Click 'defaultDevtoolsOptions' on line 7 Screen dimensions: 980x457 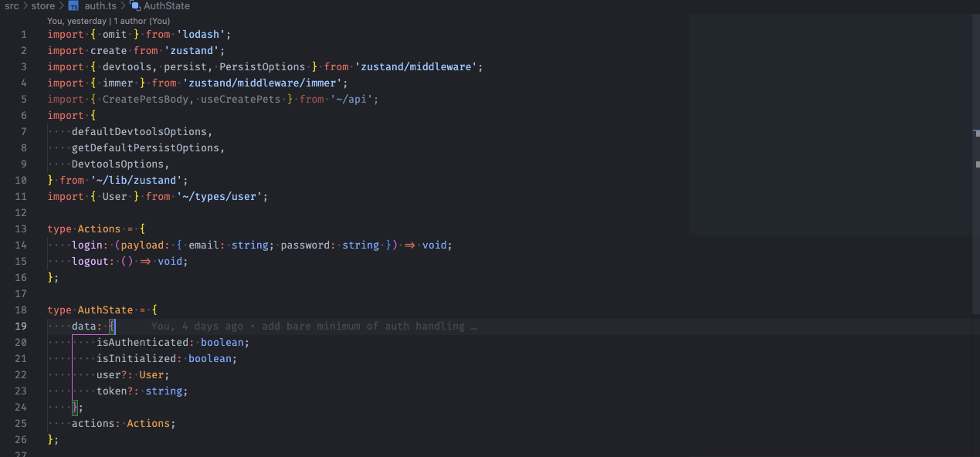139,131
